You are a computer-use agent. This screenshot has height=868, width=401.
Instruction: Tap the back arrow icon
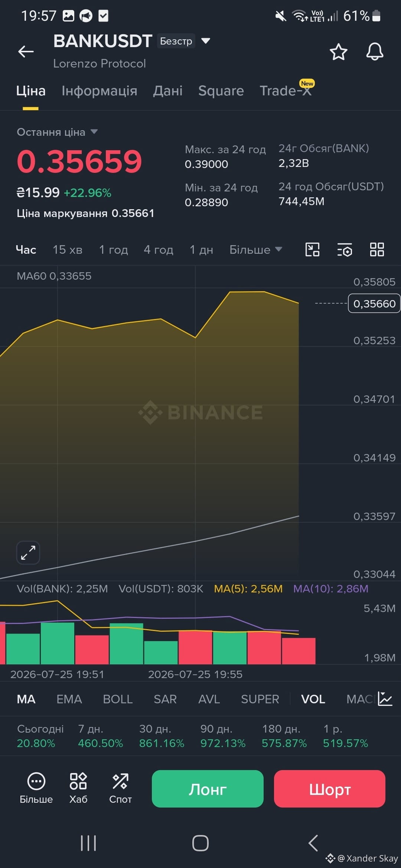[x=26, y=51]
